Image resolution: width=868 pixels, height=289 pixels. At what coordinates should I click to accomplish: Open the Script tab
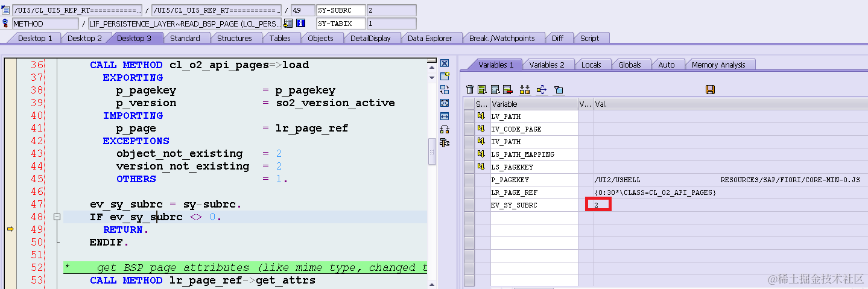click(589, 38)
